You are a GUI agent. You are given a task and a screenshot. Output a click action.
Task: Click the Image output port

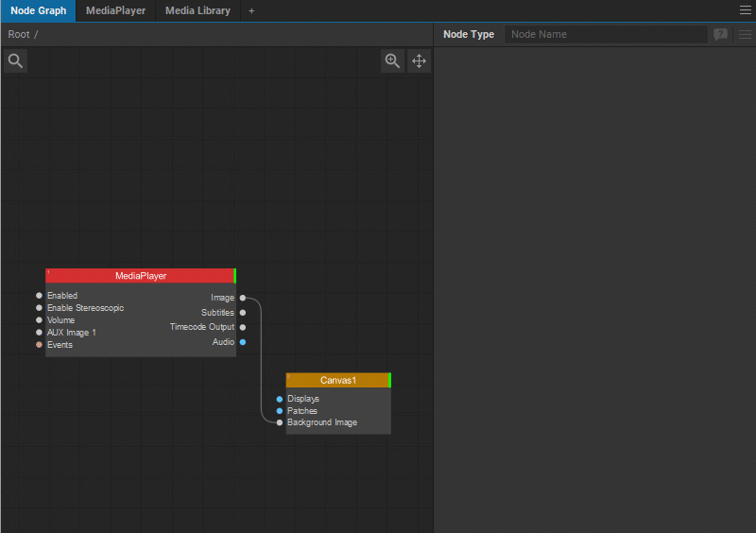pyautogui.click(x=243, y=298)
